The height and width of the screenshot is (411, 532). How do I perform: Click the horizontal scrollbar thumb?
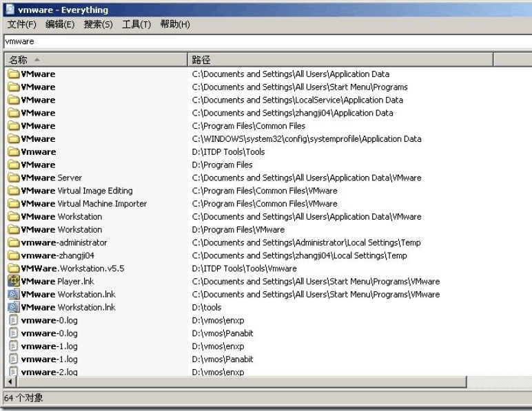[242, 382]
